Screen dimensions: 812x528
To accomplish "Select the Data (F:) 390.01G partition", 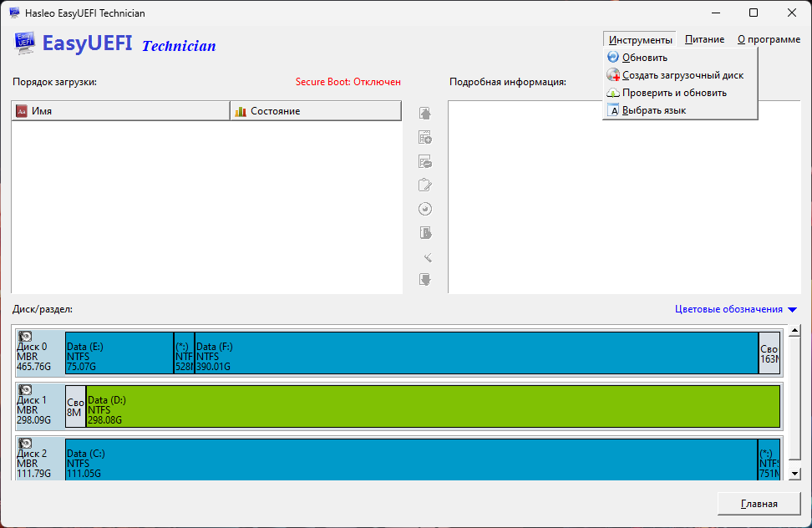I will [476, 353].
